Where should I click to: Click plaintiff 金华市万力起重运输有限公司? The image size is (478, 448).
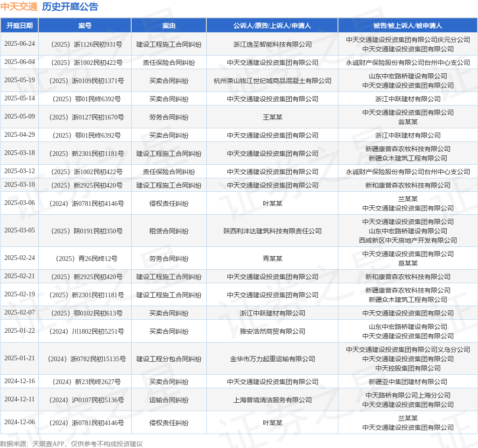click(273, 359)
